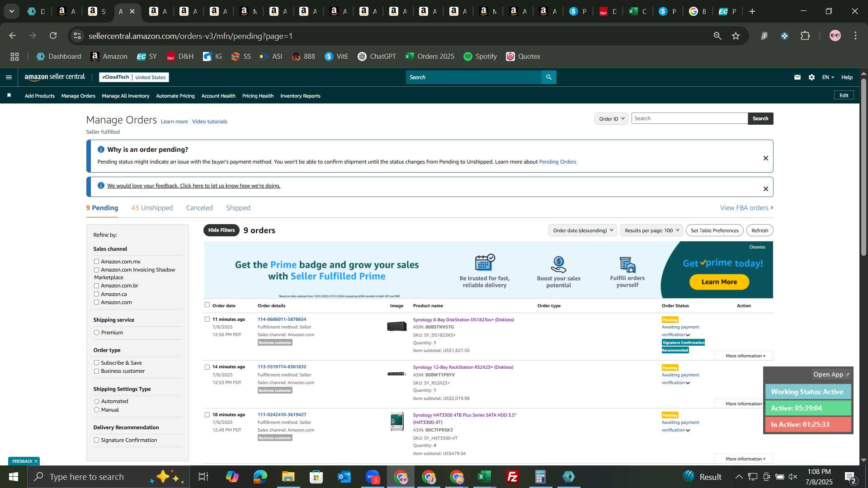Viewport: 868px width, 488px height.
Task: Check the Subscribe & Save order type
Action: click(96, 363)
